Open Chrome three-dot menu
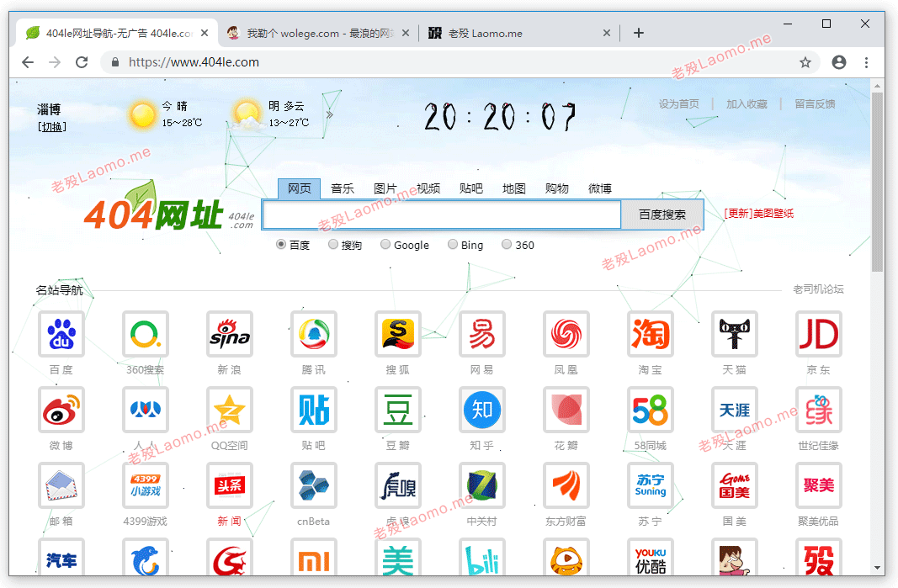Image resolution: width=898 pixels, height=588 pixels. [x=867, y=62]
